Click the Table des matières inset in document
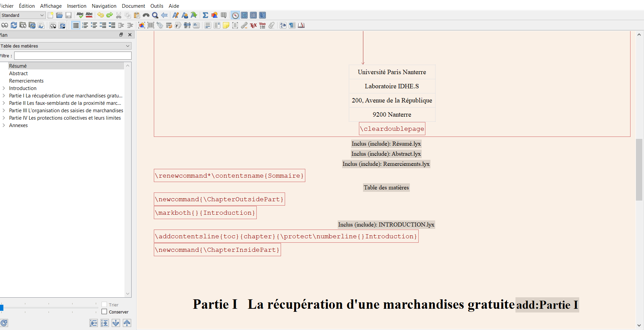Image resolution: width=644 pixels, height=330 pixels. [386, 187]
